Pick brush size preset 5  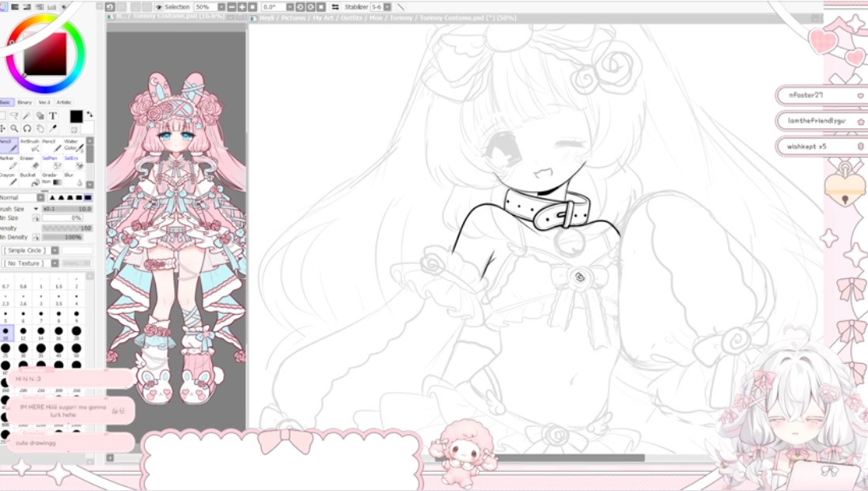pyautogui.click(x=6, y=316)
